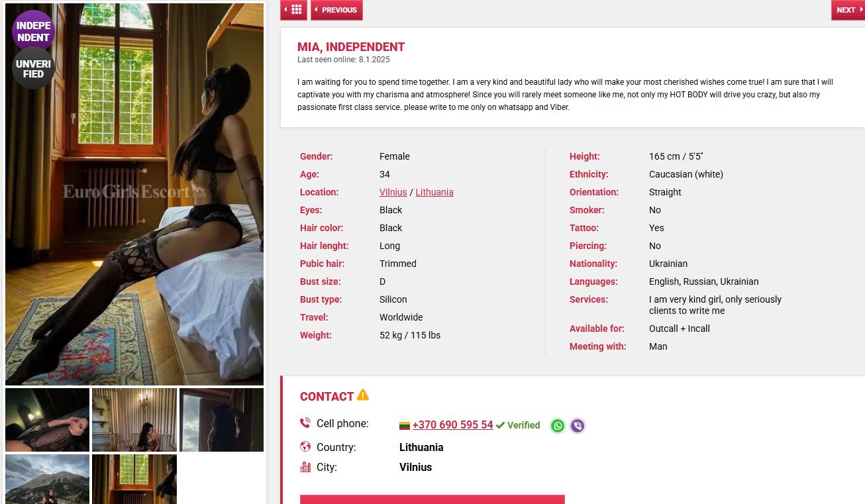
Task: Click the +370 phone number link
Action: click(452, 425)
